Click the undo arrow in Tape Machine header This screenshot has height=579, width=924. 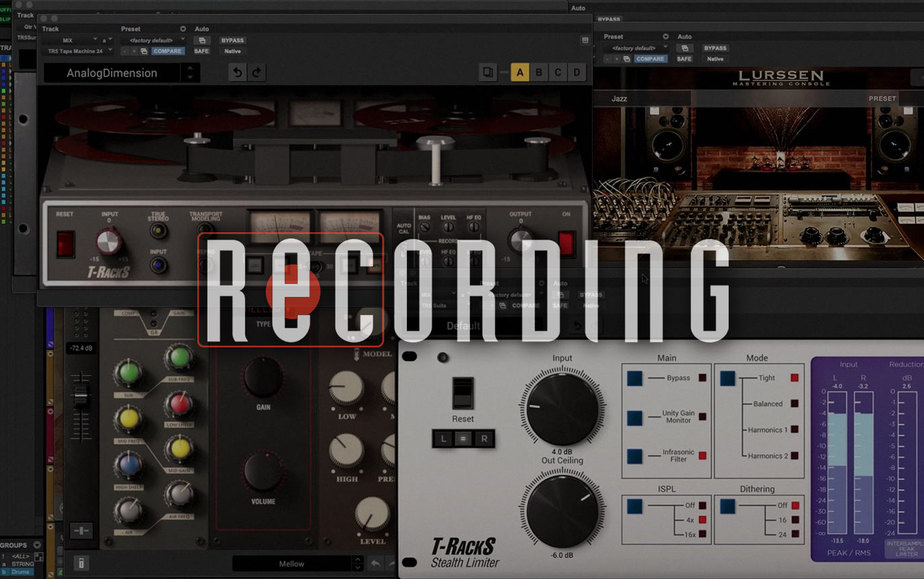[237, 73]
